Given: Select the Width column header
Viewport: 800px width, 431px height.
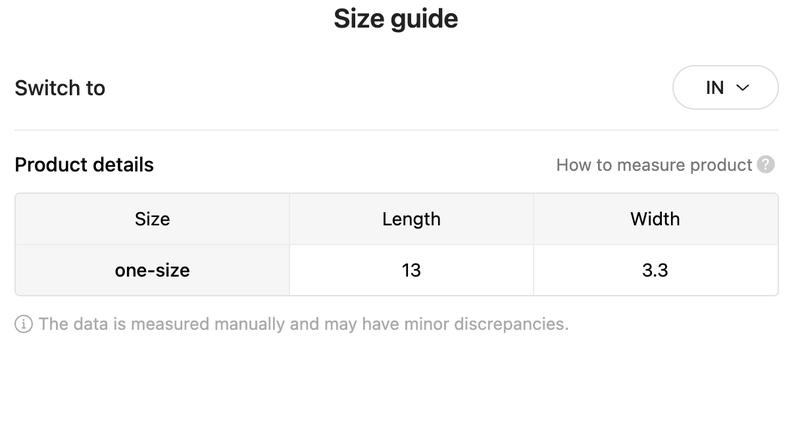Looking at the screenshot, I should 655,219.
